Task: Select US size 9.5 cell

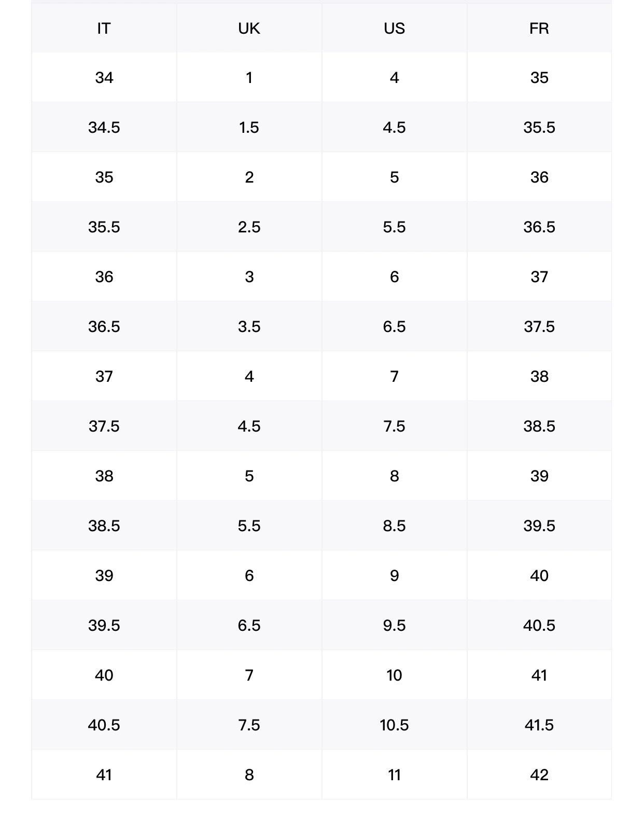Action: tap(394, 626)
